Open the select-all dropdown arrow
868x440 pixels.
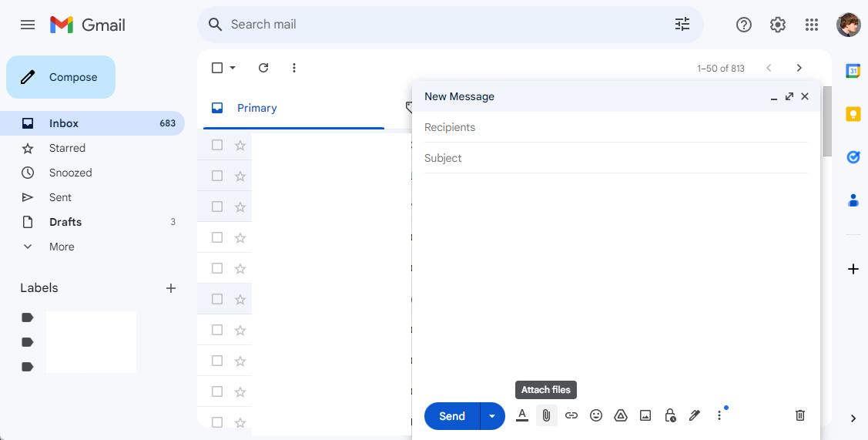(233, 68)
